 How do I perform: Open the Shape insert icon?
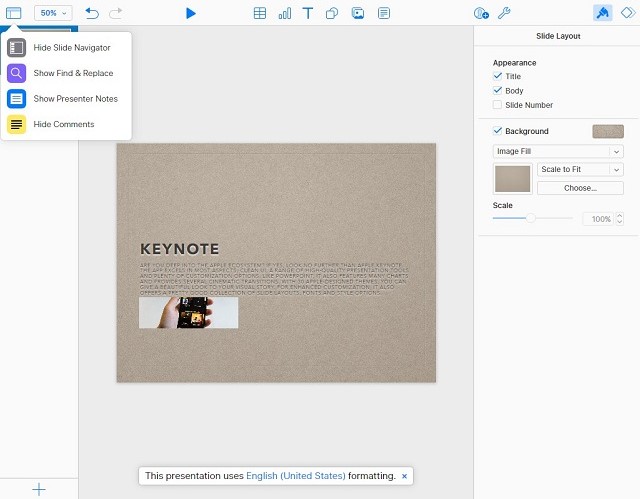332,13
